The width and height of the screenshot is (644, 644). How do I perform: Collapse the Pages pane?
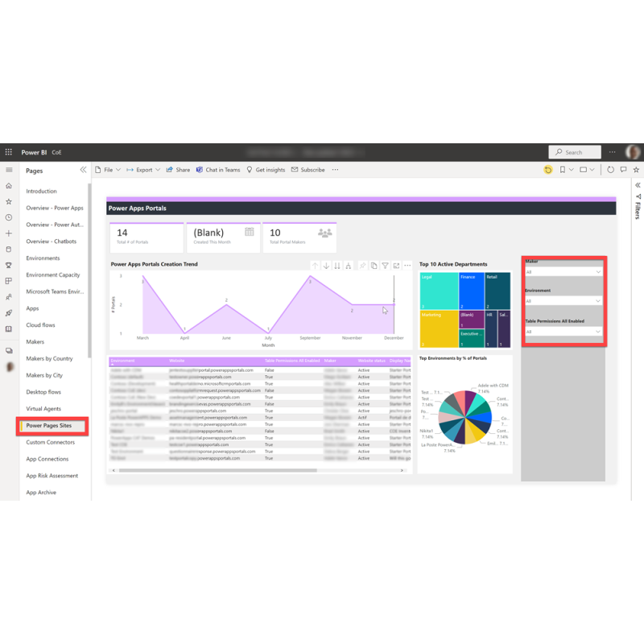click(84, 170)
